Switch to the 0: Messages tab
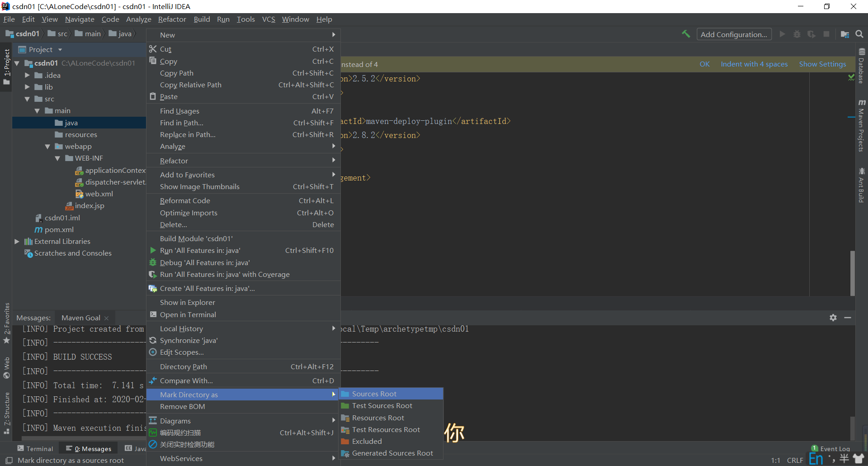 (89, 448)
